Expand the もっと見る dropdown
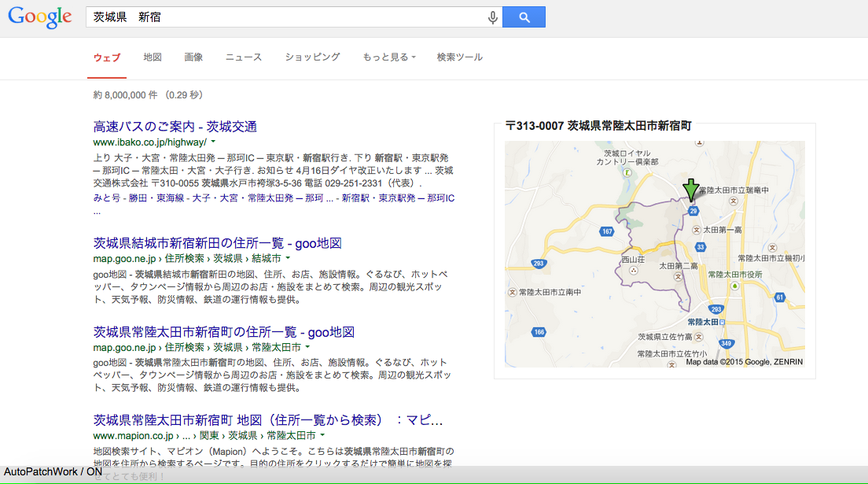This screenshot has height=484, width=868. 388,57
